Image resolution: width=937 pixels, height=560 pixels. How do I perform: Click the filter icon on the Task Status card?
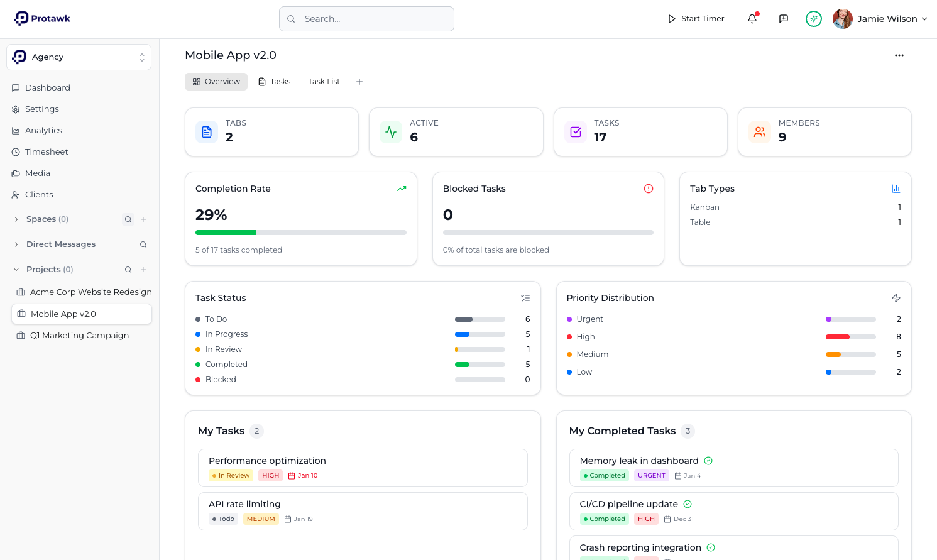coord(525,298)
